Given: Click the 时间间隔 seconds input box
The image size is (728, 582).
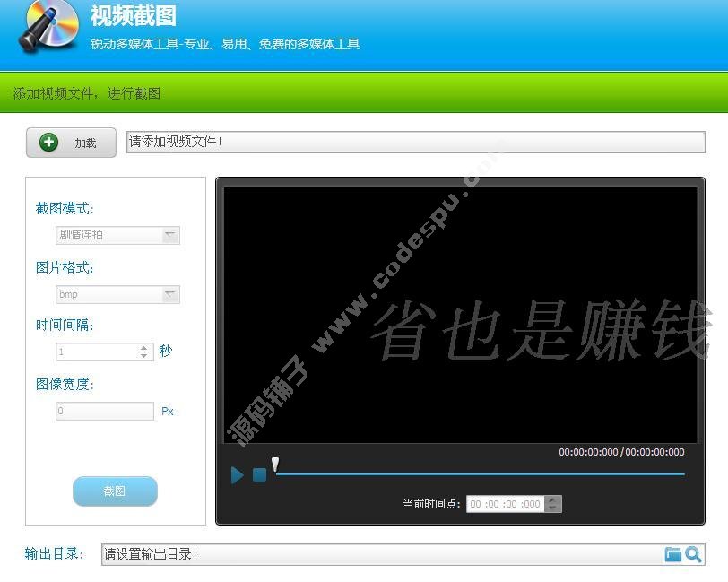Looking at the screenshot, I should (x=97, y=352).
